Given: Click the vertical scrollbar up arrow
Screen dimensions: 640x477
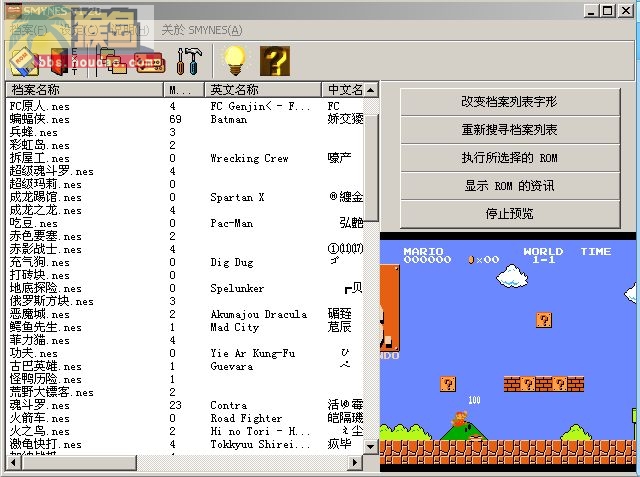Looking at the screenshot, I should click(371, 90).
